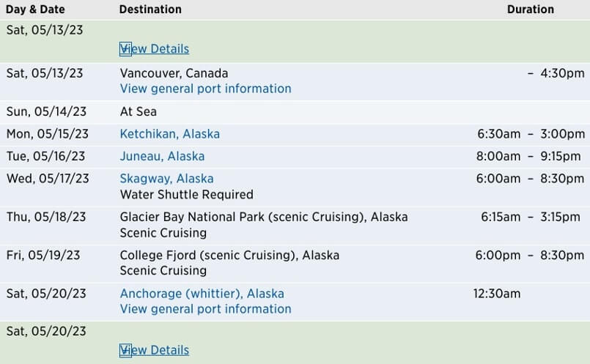Open the Anchorage (whittier), Alaska link

[202, 294]
